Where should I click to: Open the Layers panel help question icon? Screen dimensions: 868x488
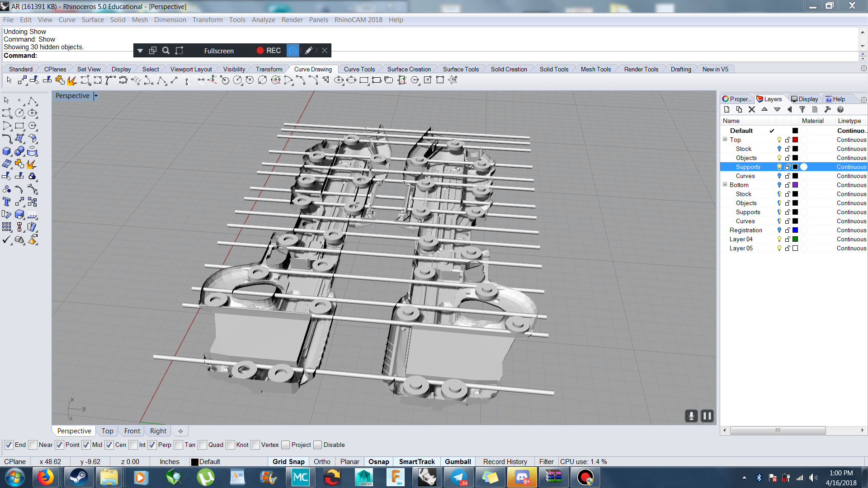pyautogui.click(x=840, y=109)
